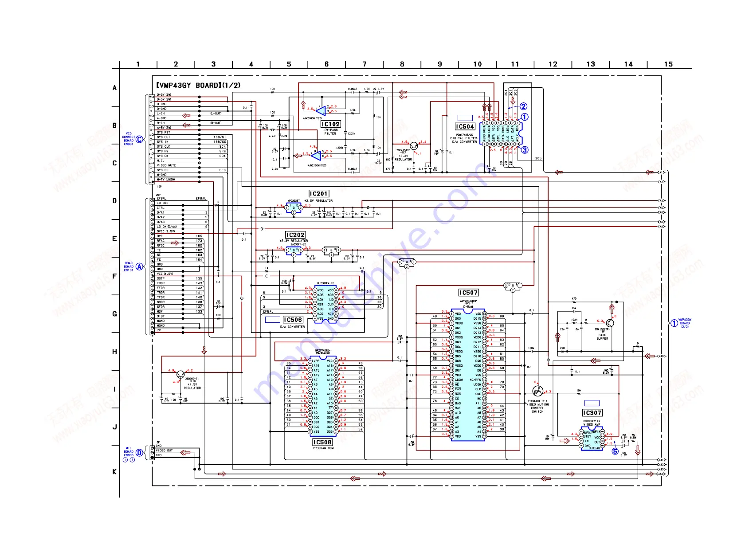
Task: Click the A10 off-page connector at right edge
Action: point(661,356)
